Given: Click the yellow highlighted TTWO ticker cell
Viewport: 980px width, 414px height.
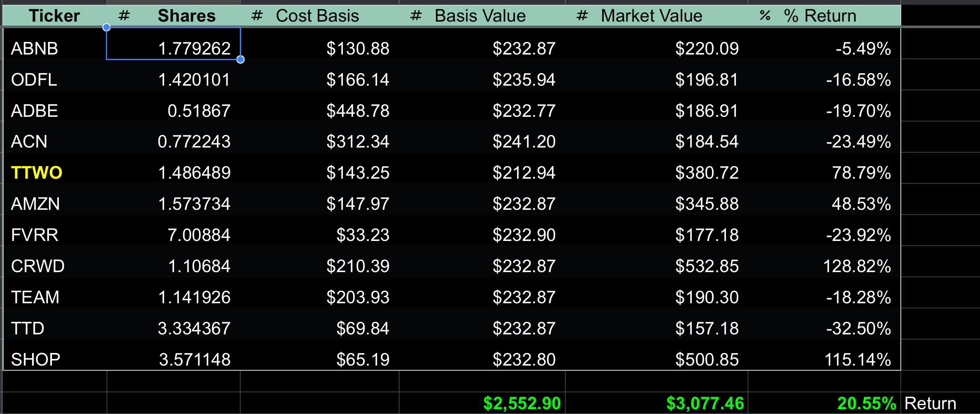Looking at the screenshot, I should tap(37, 173).
